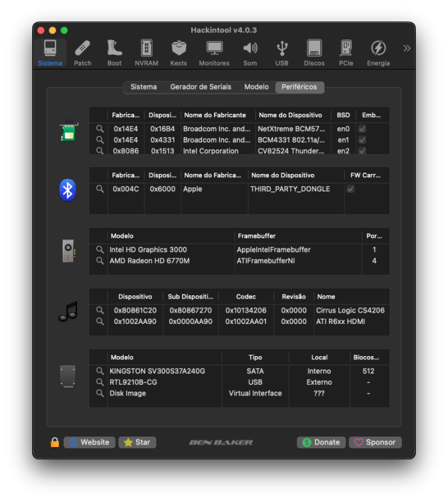This screenshot has width=448, height=502.
Task: Open the NVRAM toolbar section
Action: click(146, 53)
